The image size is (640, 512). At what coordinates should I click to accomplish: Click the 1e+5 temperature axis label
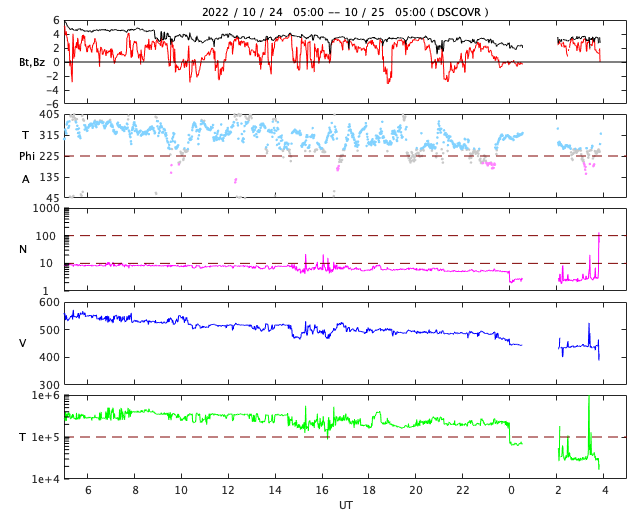45,437
